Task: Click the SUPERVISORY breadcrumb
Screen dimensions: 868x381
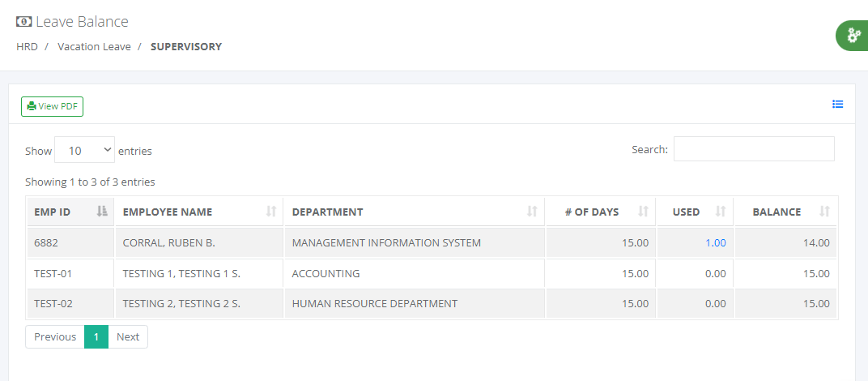Action: coord(186,46)
